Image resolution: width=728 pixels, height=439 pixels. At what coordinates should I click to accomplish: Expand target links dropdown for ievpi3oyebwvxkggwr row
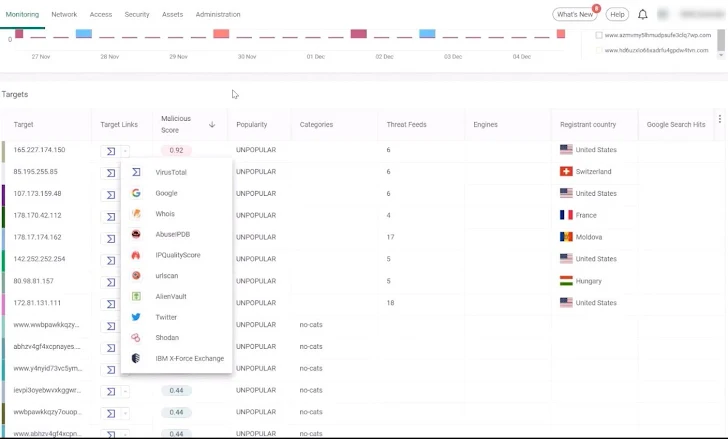(125, 391)
